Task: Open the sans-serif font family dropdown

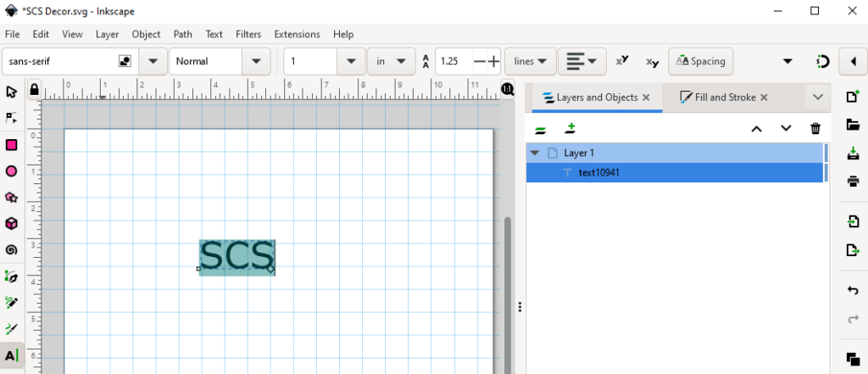Action: [153, 61]
